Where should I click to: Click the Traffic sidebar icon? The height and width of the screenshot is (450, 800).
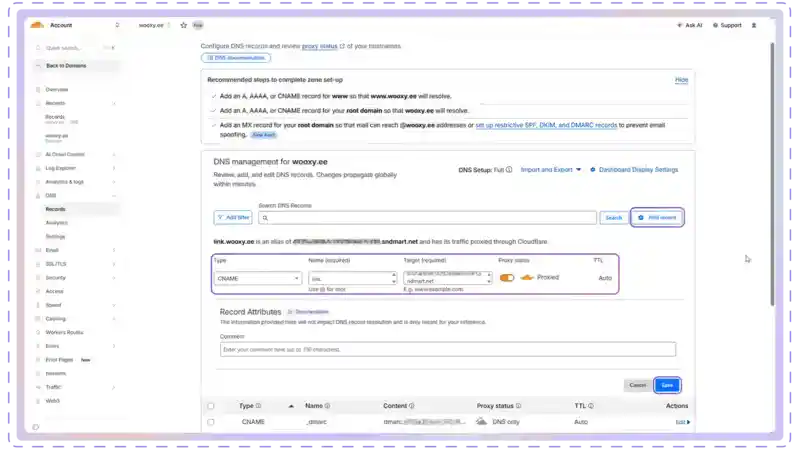tap(38, 387)
